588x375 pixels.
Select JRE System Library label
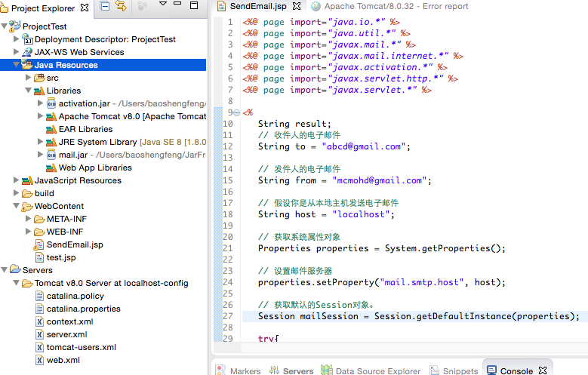(132, 142)
